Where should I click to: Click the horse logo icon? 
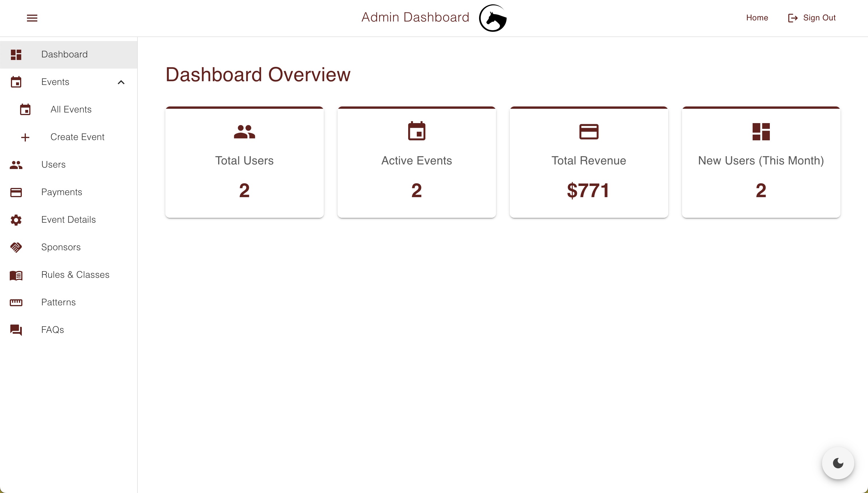point(493,18)
